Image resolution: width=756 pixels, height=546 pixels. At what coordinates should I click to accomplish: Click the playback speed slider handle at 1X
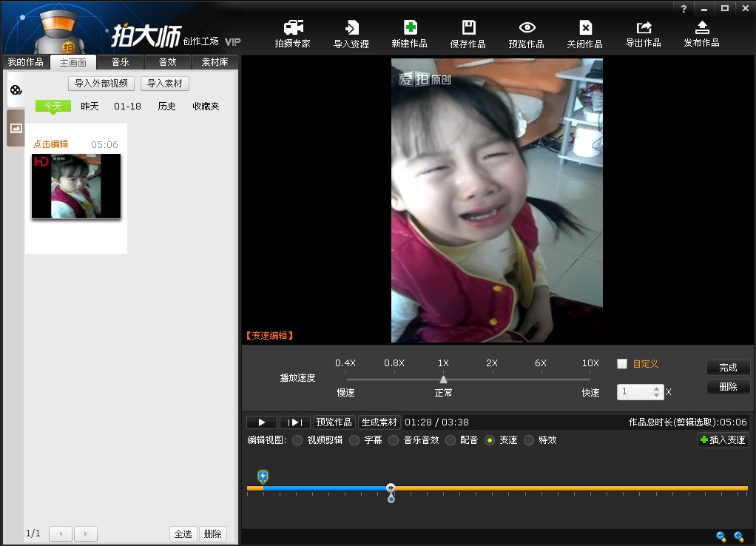443,380
